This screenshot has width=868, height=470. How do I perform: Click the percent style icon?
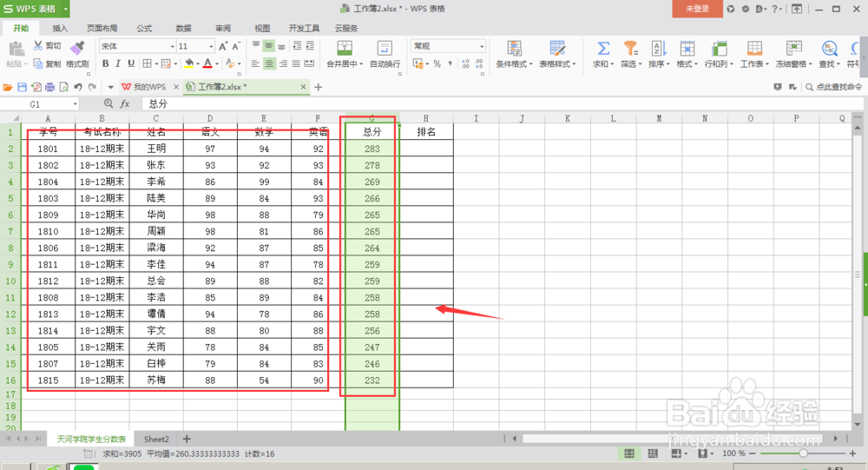point(437,64)
